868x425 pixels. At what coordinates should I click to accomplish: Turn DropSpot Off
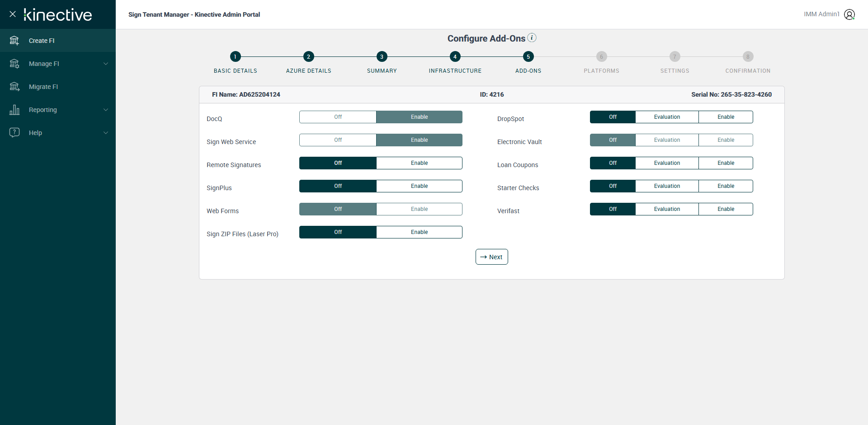613,117
